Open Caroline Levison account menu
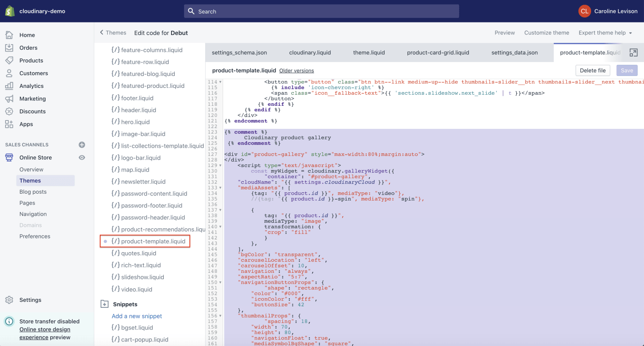The height and width of the screenshot is (346, 644). (x=607, y=11)
